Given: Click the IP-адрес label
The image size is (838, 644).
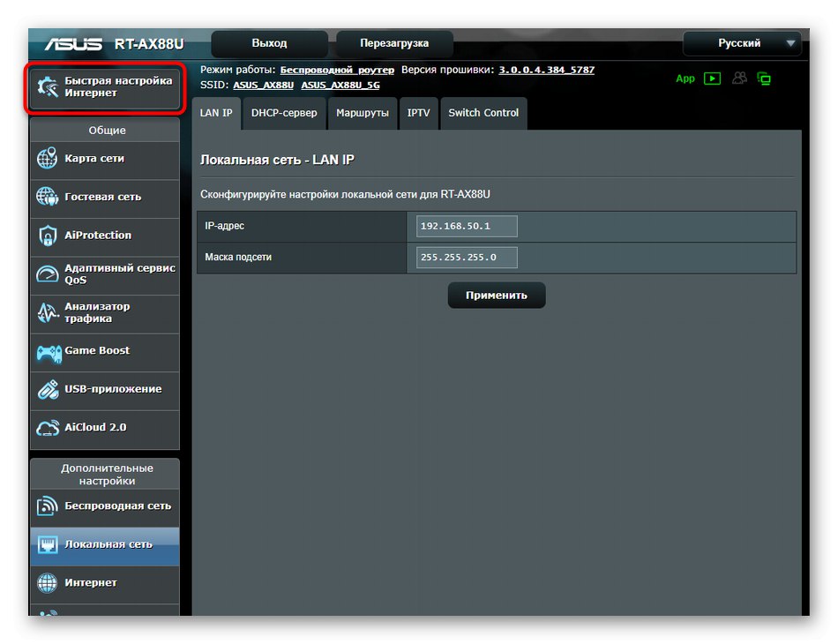Looking at the screenshot, I should 224,226.
